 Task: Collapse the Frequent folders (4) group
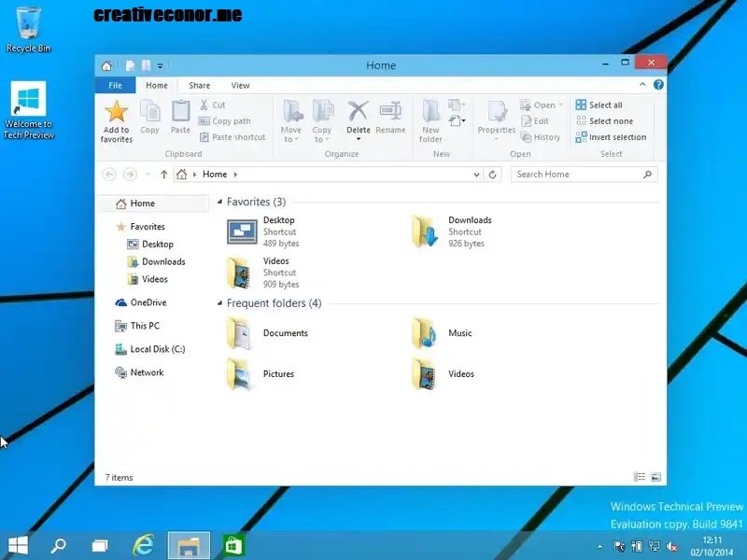tap(219, 302)
